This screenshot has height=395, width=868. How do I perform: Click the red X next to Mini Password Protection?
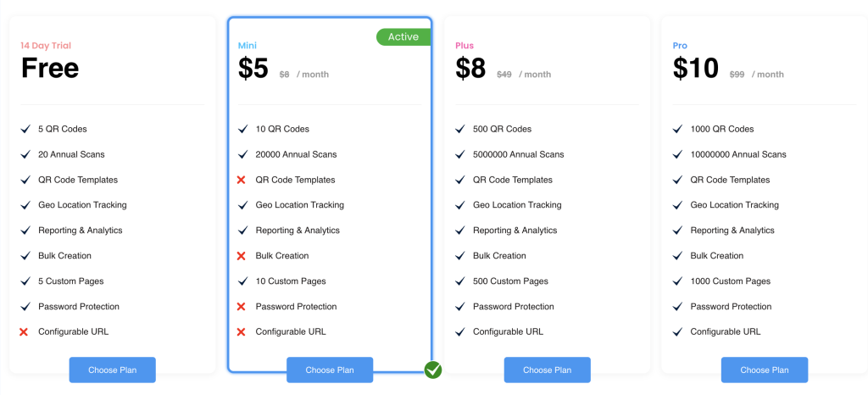(x=241, y=307)
